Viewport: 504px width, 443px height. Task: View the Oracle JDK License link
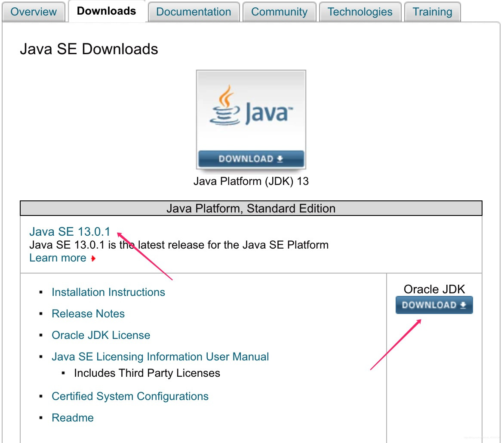coord(101,335)
